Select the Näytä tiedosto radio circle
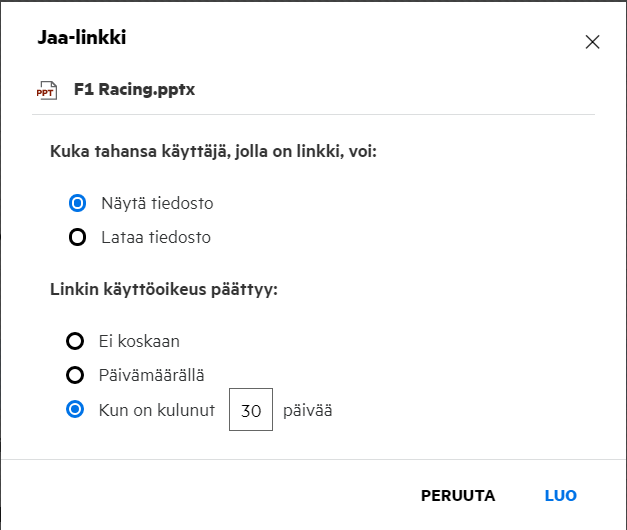Image resolution: width=627 pixels, height=530 pixels. click(x=76, y=203)
